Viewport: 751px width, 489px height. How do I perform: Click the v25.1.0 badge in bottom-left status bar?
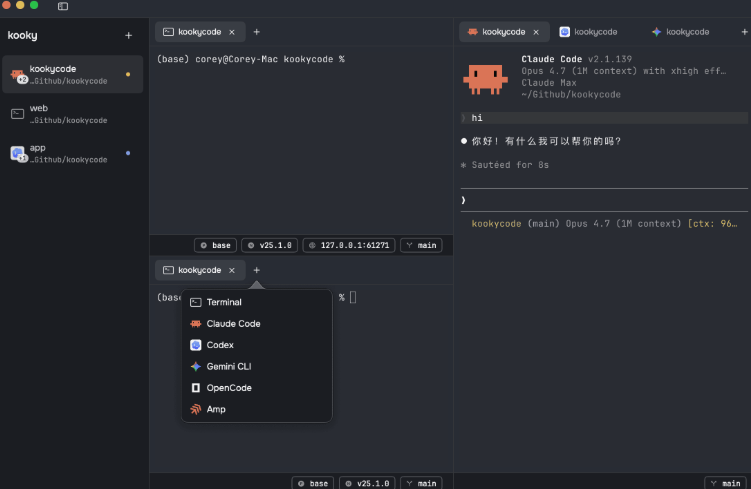(x=367, y=483)
